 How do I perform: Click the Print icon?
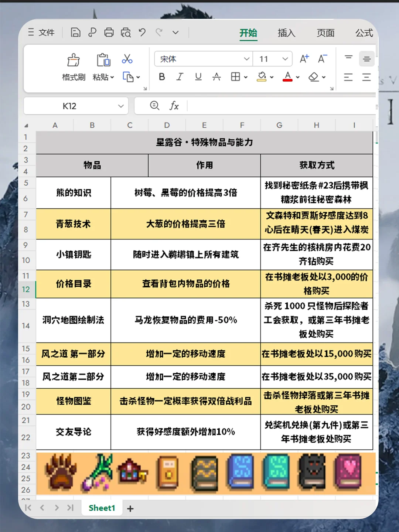click(109, 33)
